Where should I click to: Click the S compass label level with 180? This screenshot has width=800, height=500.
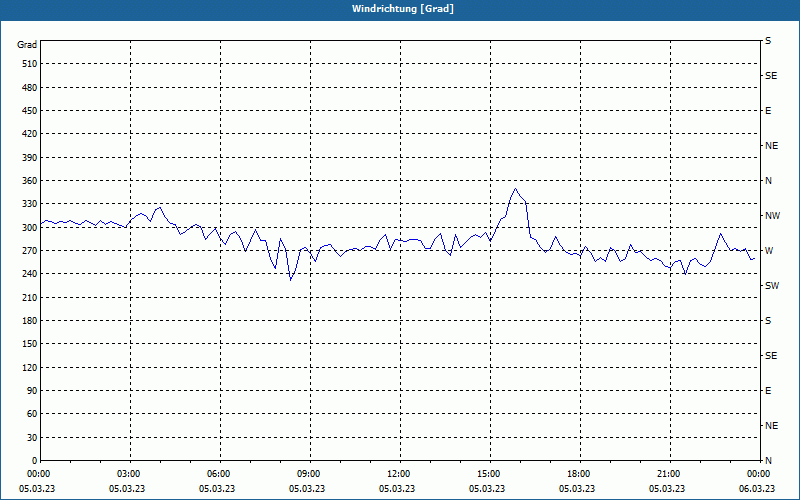(768, 321)
